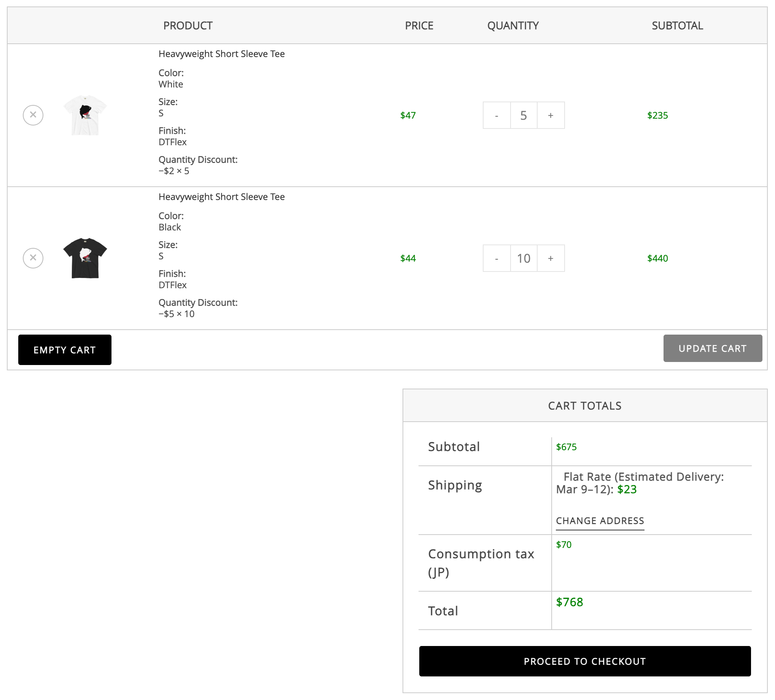775x700 pixels.
Task: Click the Subtotal column header
Action: tap(677, 26)
